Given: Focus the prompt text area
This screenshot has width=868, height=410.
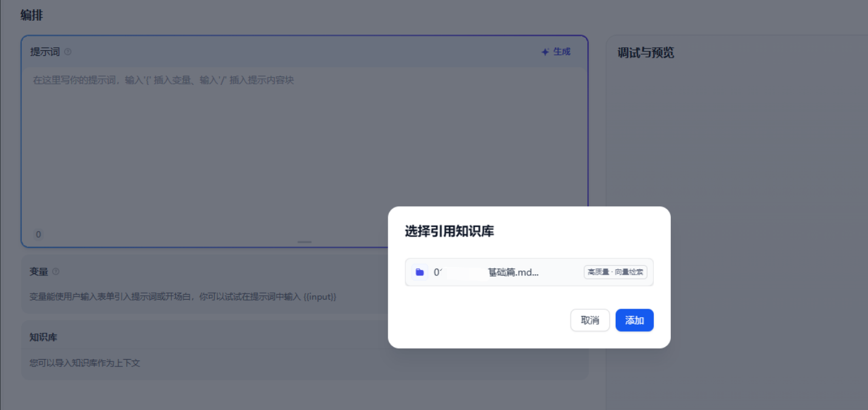Looking at the screenshot, I should pos(304,149).
